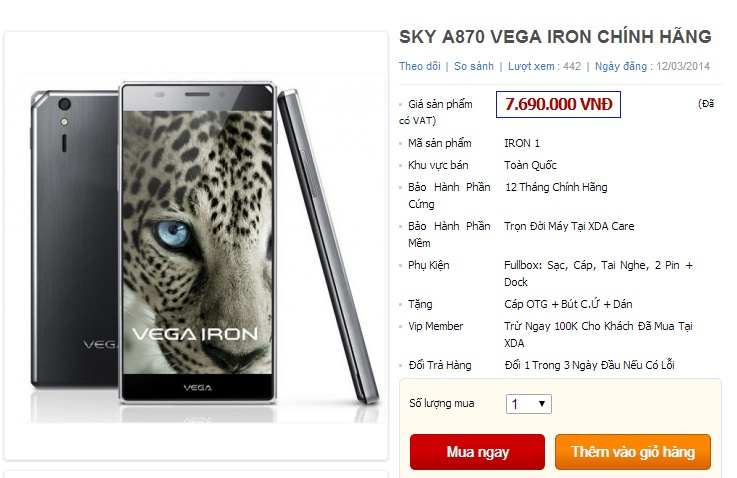Image resolution: width=737 pixels, height=478 pixels.
Task: Open the So sánh comparison link
Action: pos(474,67)
